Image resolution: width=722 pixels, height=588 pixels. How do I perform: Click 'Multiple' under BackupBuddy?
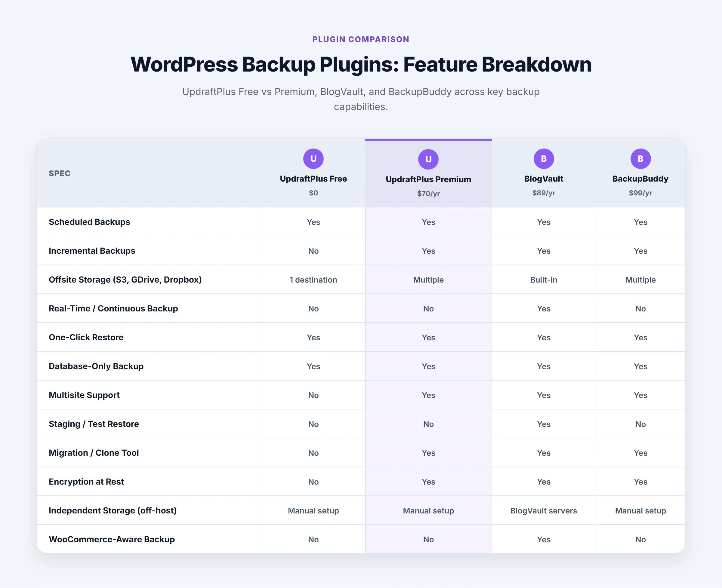click(x=640, y=280)
